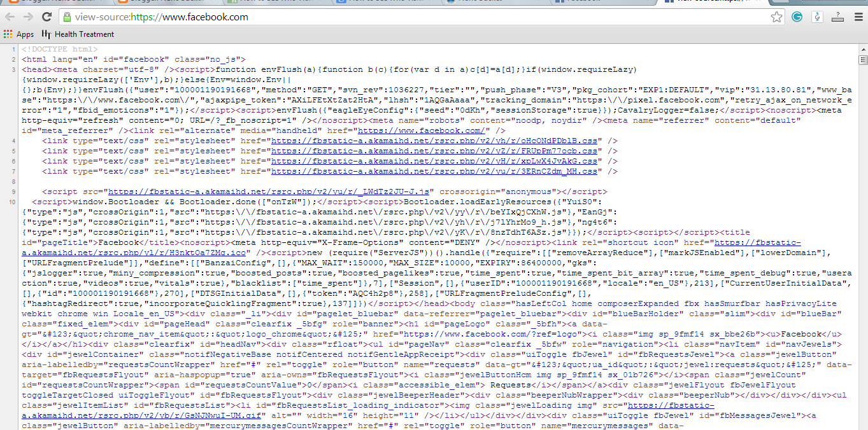
Task: Reload the view-source page
Action: (48, 17)
